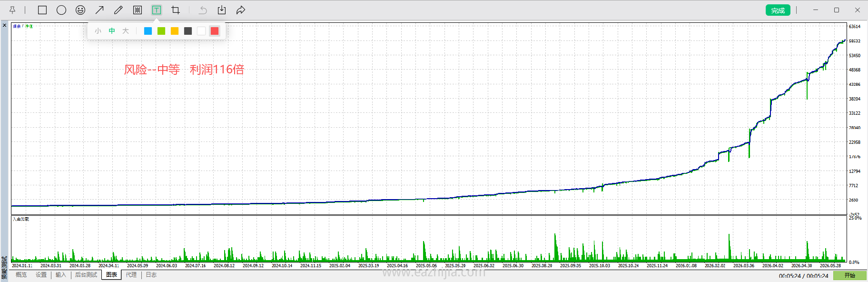The width and height of the screenshot is (868, 282).
Task: Click the green 开始 start button
Action: [x=850, y=275]
